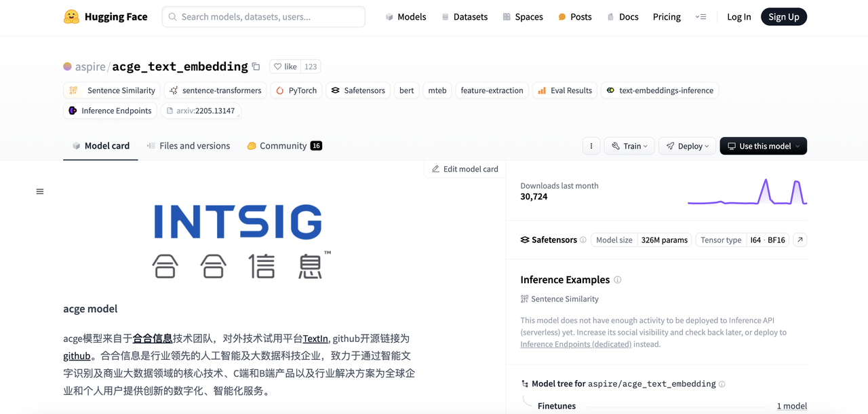Click the Sentence Similarity tag

(112, 90)
